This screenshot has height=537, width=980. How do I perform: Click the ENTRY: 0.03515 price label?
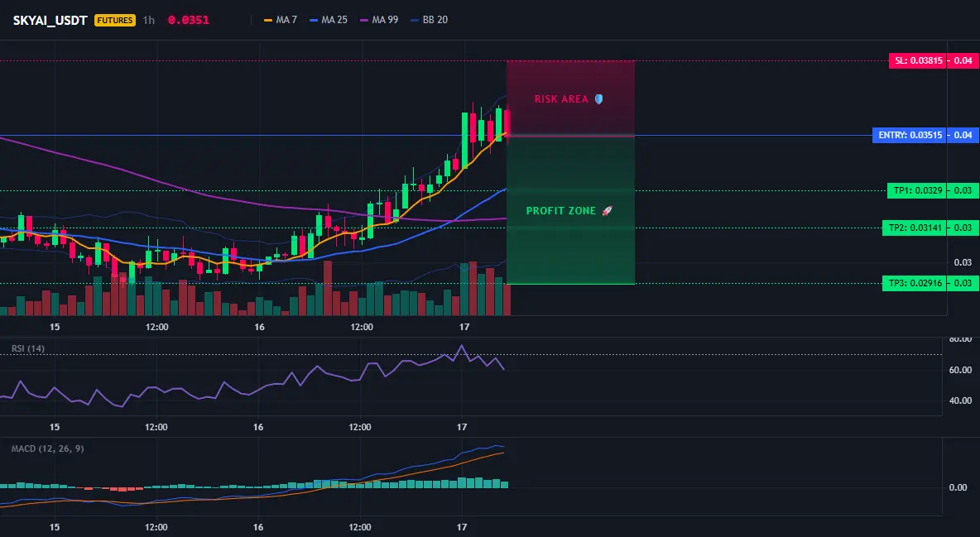pyautogui.click(x=909, y=135)
